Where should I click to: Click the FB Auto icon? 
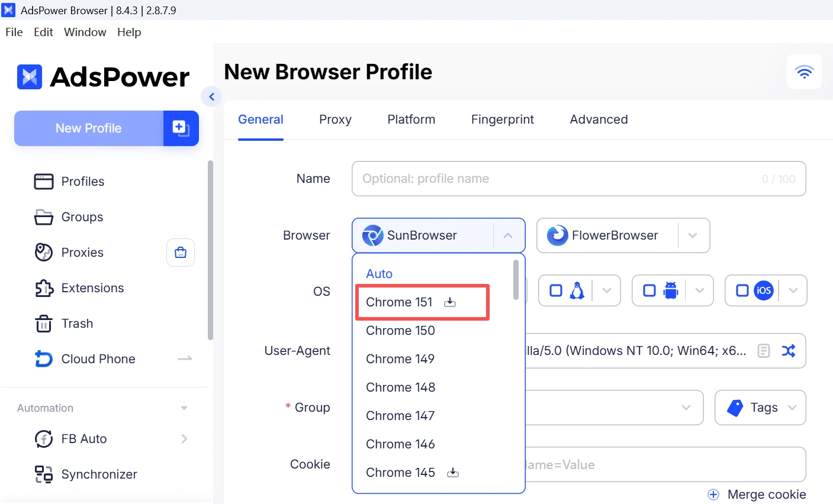point(43,439)
